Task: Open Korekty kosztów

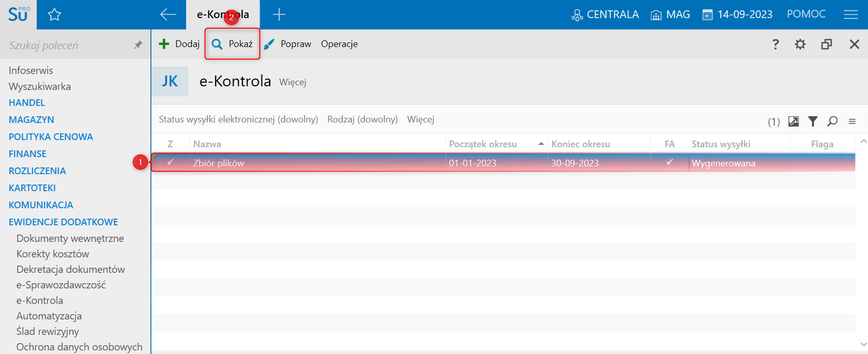Action: 53,254
